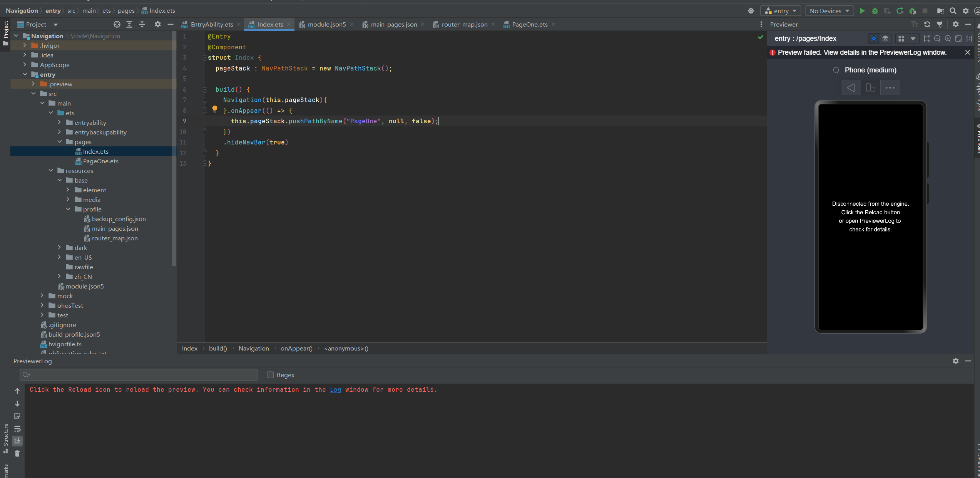This screenshot has height=478, width=980.
Task: Set preview to 1:1 scale
Action: pyautogui.click(x=969, y=39)
